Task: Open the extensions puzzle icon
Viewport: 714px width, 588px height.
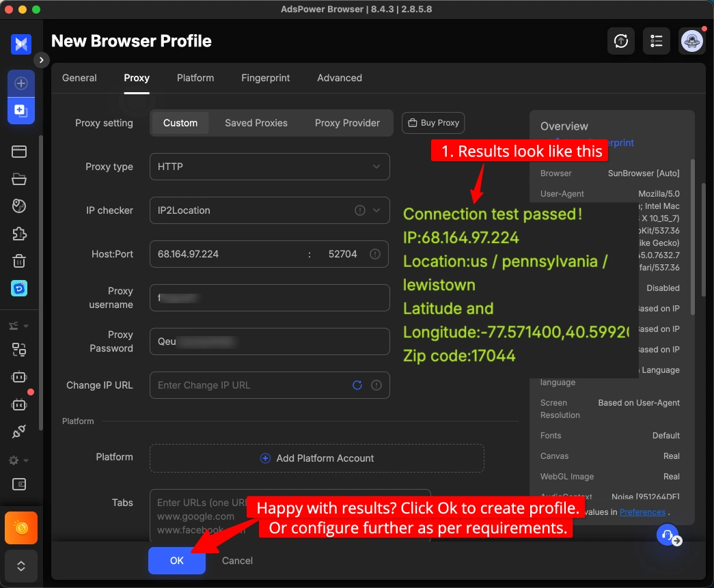Action: coord(19,234)
